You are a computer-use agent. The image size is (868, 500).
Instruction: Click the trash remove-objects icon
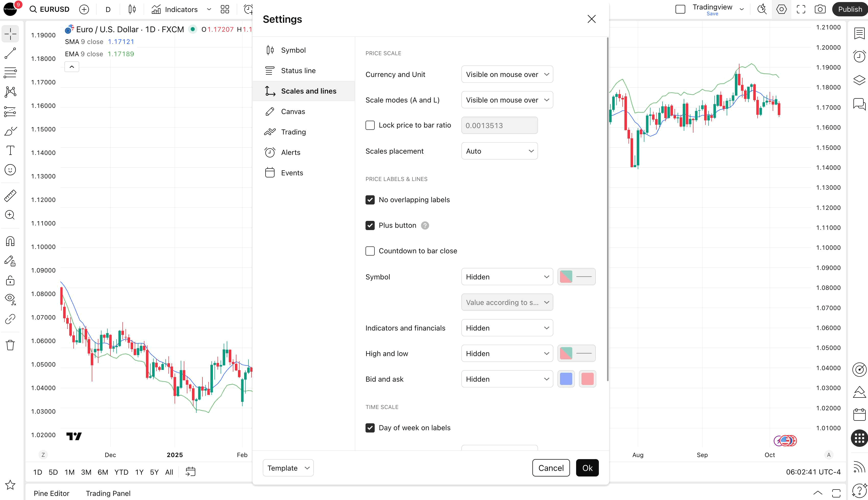click(10, 345)
